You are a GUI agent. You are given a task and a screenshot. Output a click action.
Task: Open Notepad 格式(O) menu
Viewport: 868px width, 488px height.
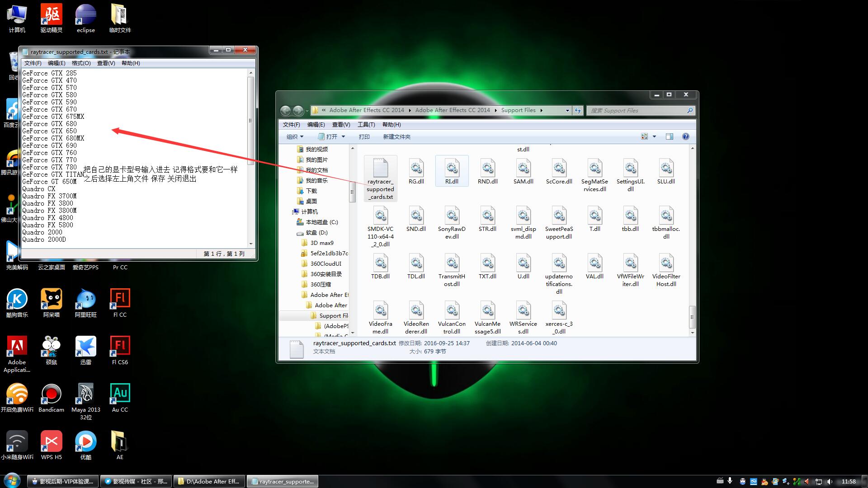[81, 63]
